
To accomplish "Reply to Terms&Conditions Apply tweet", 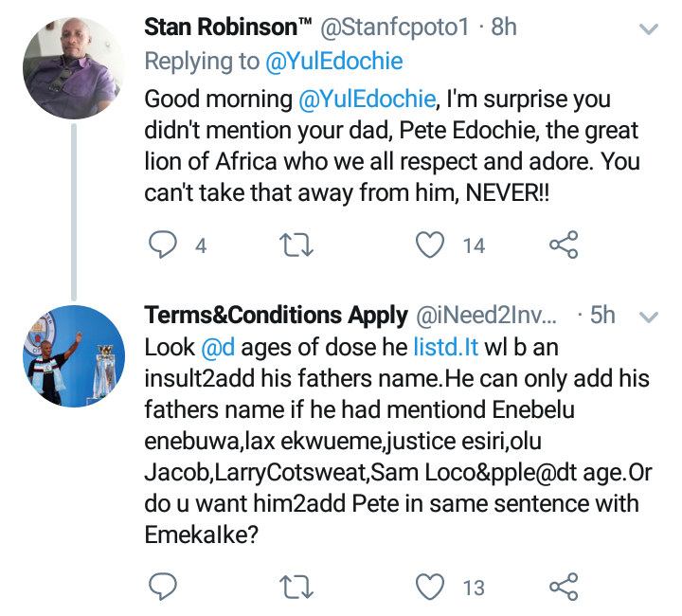I will click(x=164, y=588).
